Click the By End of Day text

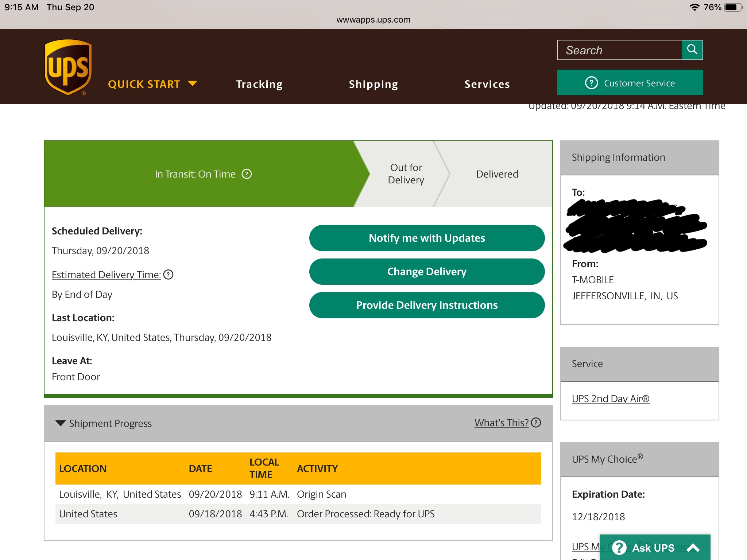[x=82, y=294]
